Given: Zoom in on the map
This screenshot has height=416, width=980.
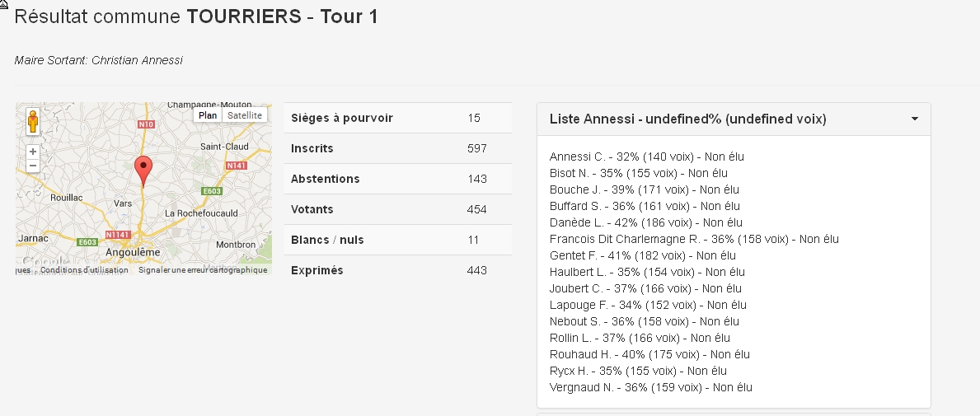Looking at the screenshot, I should (32, 152).
